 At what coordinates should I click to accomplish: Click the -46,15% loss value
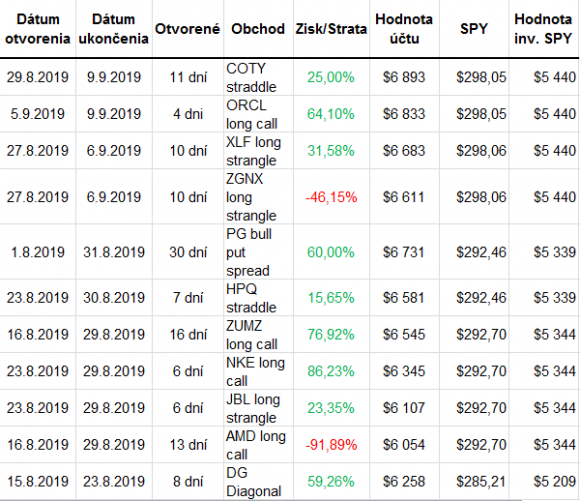pos(331,197)
